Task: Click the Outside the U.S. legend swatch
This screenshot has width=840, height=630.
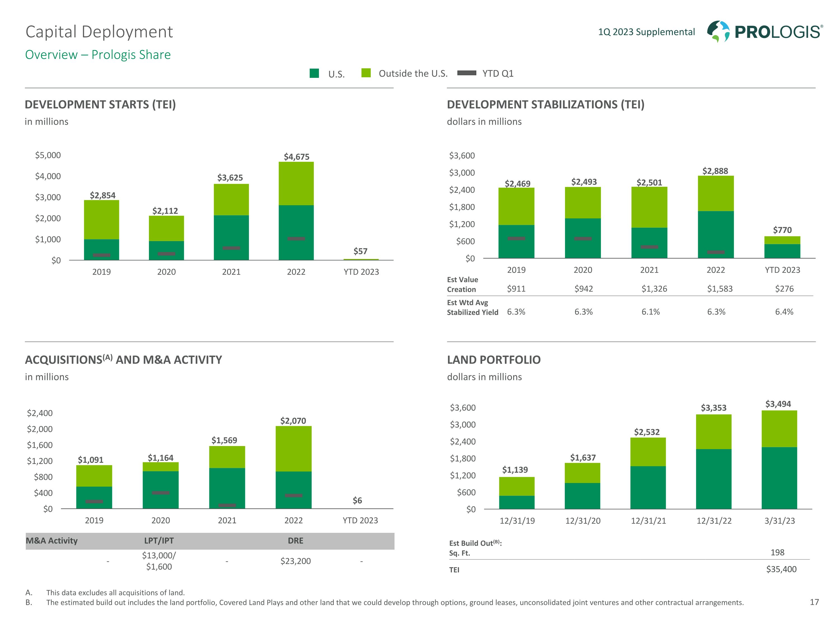Action: 366,73
